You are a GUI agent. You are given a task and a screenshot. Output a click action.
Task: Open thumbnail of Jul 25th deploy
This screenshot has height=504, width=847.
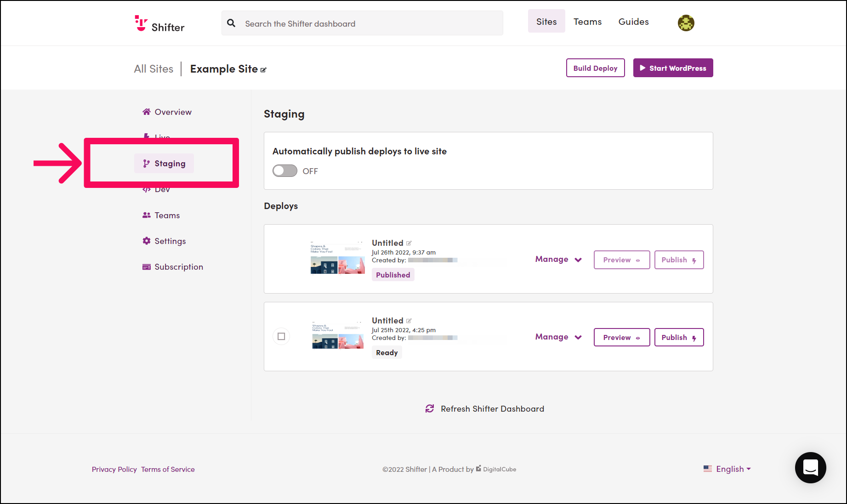[x=337, y=336]
